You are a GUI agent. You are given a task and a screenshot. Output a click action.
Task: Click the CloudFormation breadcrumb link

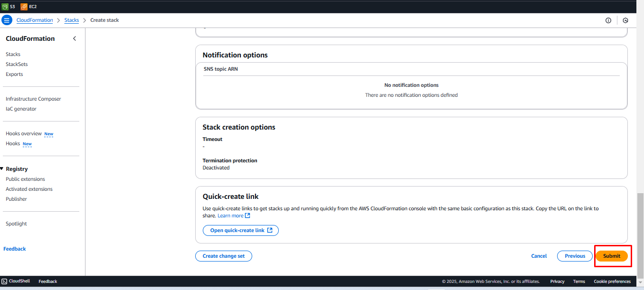tap(35, 20)
